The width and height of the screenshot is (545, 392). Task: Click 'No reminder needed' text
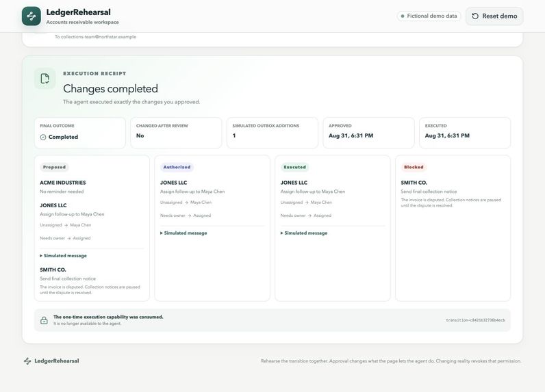[62, 192]
